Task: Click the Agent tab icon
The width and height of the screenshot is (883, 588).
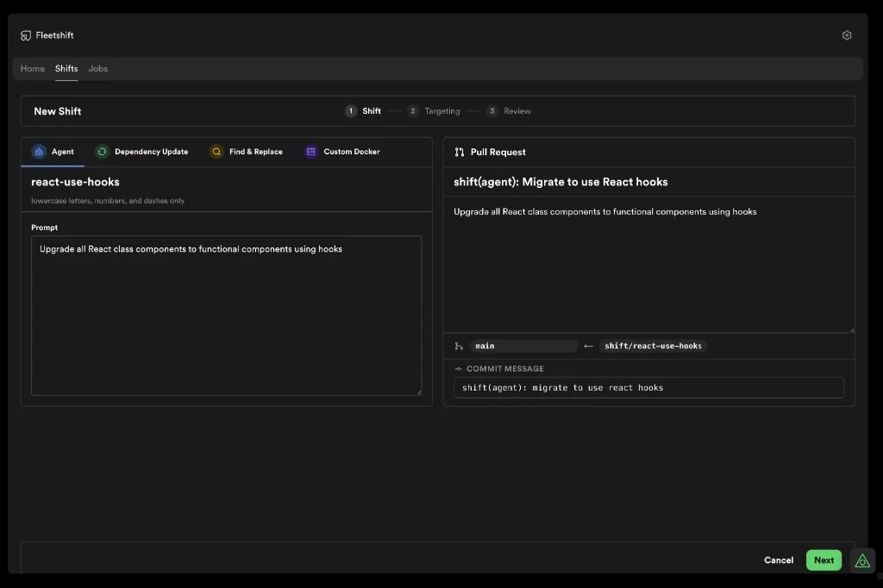Action: [39, 152]
